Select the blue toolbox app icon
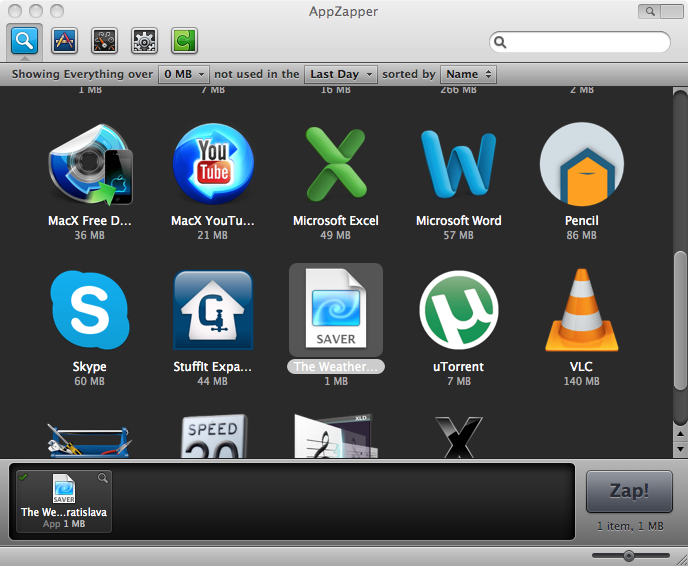Screen dimensions: 688x566 tap(89, 440)
